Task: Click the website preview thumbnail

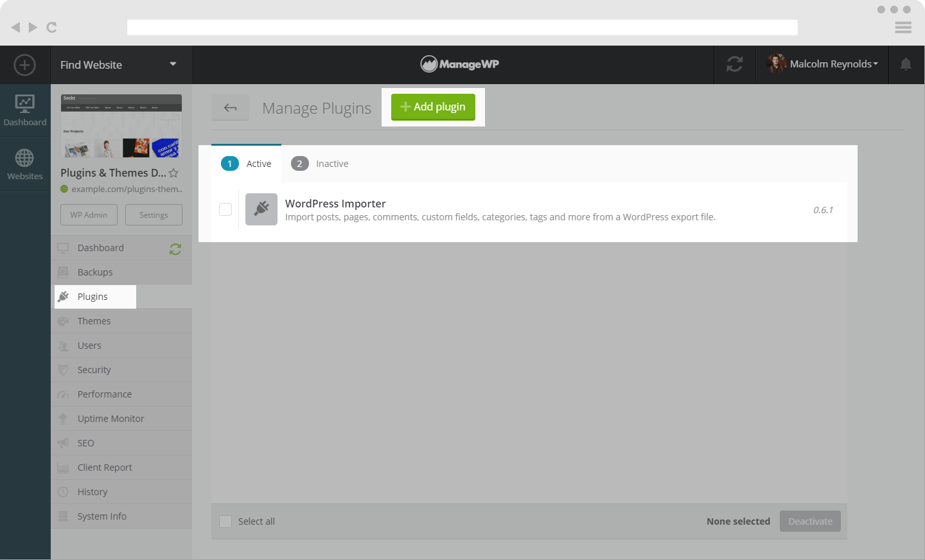Action: click(121, 126)
